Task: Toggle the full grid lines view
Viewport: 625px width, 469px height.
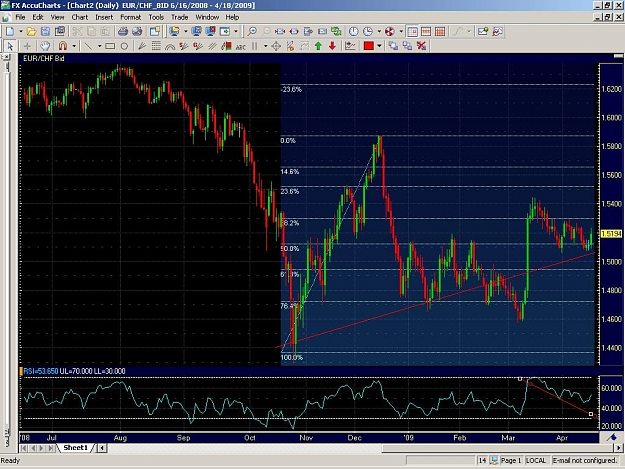Action: coord(440,31)
